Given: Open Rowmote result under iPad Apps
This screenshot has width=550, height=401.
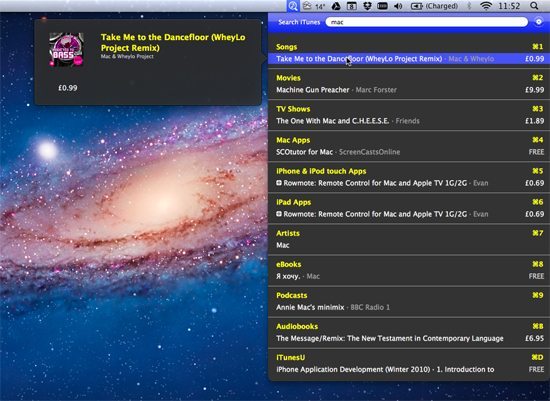Looking at the screenshot, I should pyautogui.click(x=409, y=214).
